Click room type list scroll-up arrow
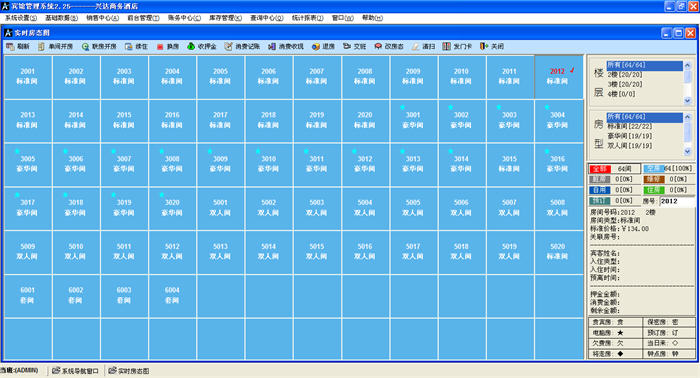Screen dimensions: 700x378 (688, 117)
